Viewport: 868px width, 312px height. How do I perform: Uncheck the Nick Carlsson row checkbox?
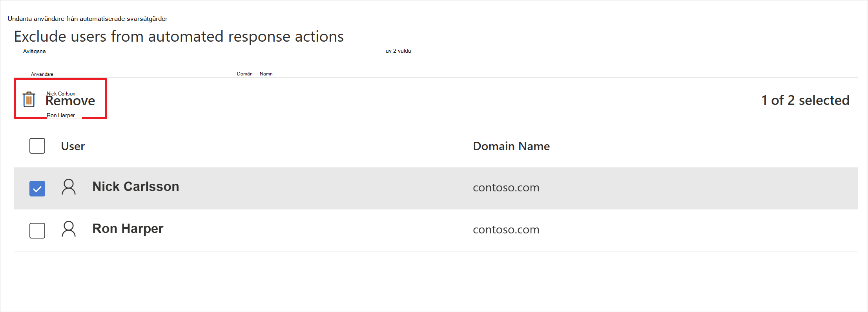tap(37, 189)
